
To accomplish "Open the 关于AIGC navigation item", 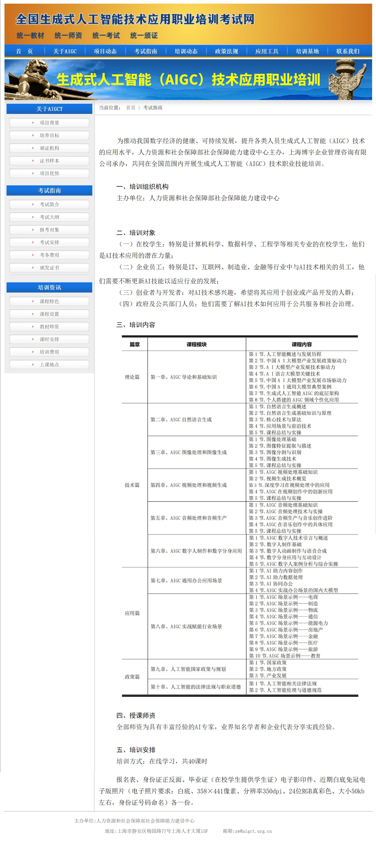I will pyautogui.click(x=65, y=51).
